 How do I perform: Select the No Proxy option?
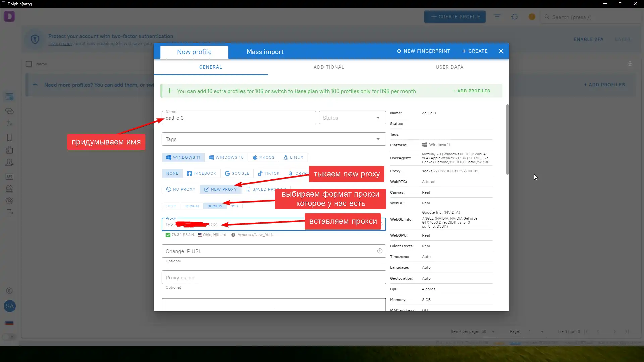pos(181,189)
